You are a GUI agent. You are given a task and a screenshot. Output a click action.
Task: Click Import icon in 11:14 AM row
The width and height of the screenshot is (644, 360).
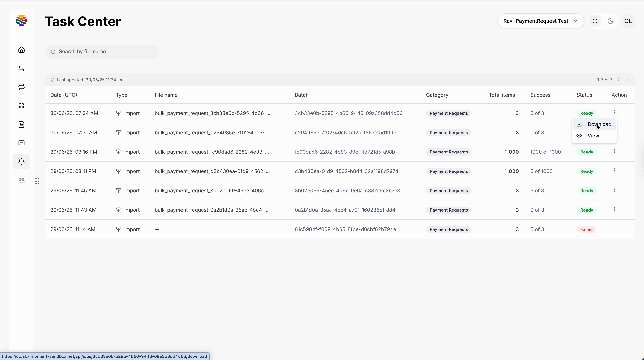(118, 229)
